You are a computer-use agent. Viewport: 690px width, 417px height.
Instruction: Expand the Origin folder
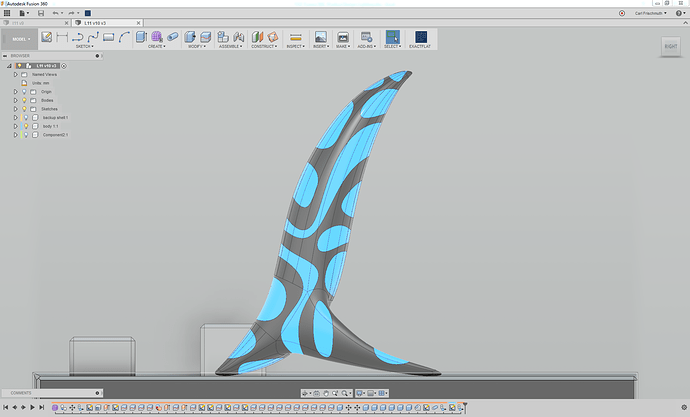16,91
